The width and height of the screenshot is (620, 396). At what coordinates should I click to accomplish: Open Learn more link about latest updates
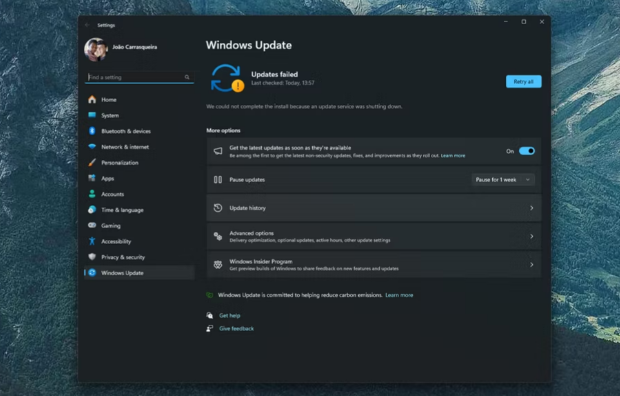tap(453, 156)
